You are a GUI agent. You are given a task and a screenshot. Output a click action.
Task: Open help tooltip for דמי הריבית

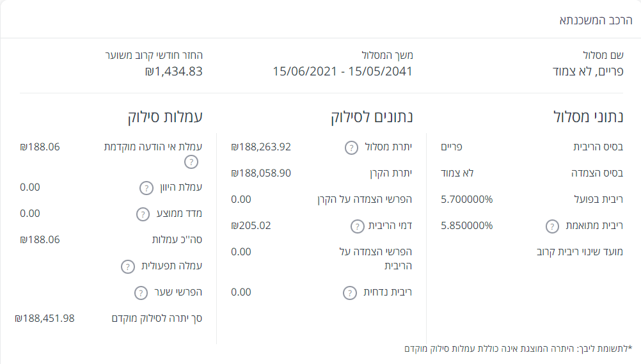(358, 226)
